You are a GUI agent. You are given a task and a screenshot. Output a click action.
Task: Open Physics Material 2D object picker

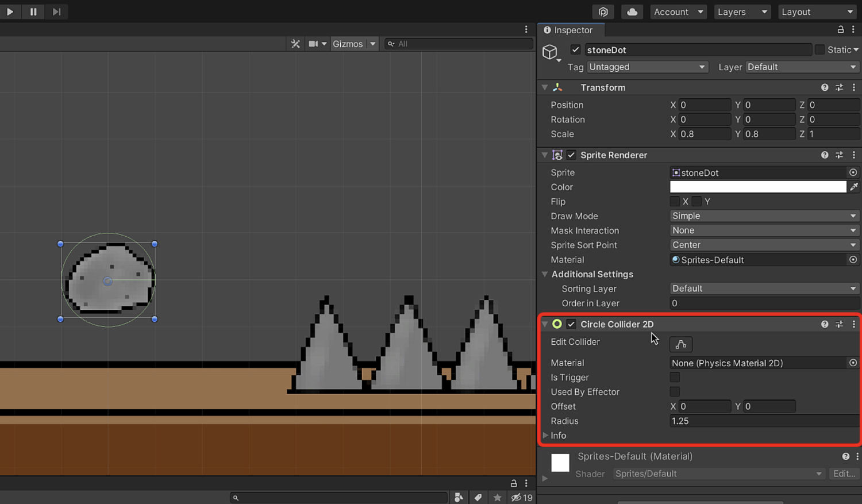pyautogui.click(x=853, y=363)
